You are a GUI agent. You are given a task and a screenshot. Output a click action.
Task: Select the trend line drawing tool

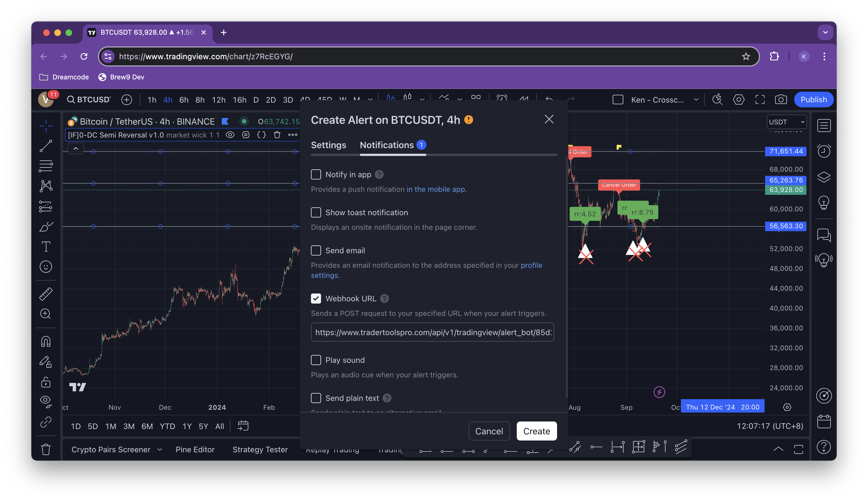46,146
